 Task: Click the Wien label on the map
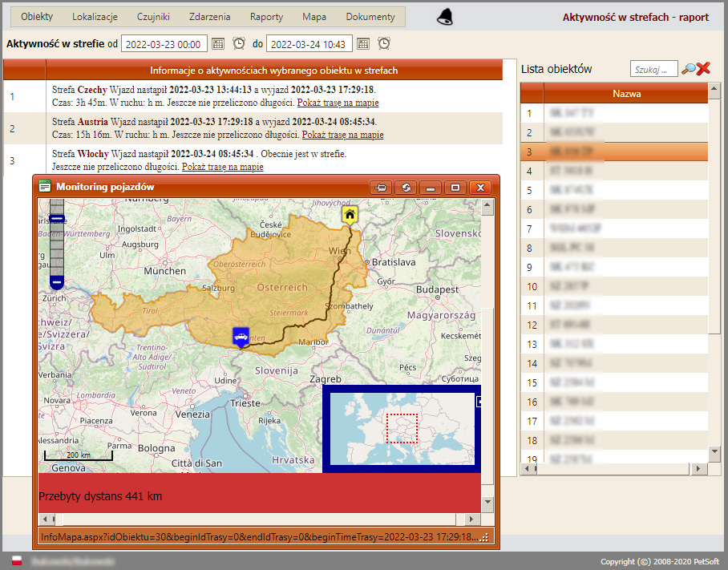(x=339, y=251)
